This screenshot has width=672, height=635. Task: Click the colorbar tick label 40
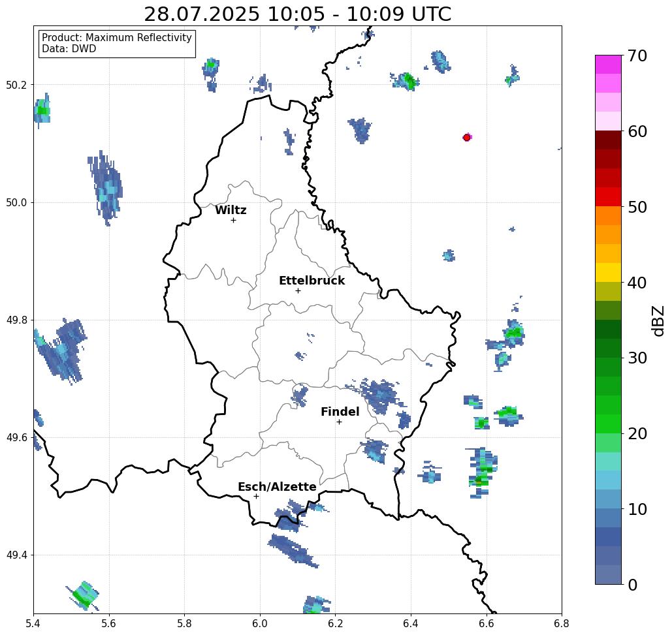pos(637,283)
